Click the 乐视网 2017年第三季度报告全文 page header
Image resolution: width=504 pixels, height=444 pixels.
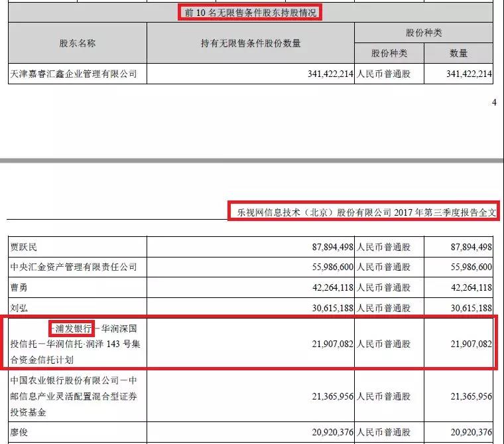click(x=363, y=211)
